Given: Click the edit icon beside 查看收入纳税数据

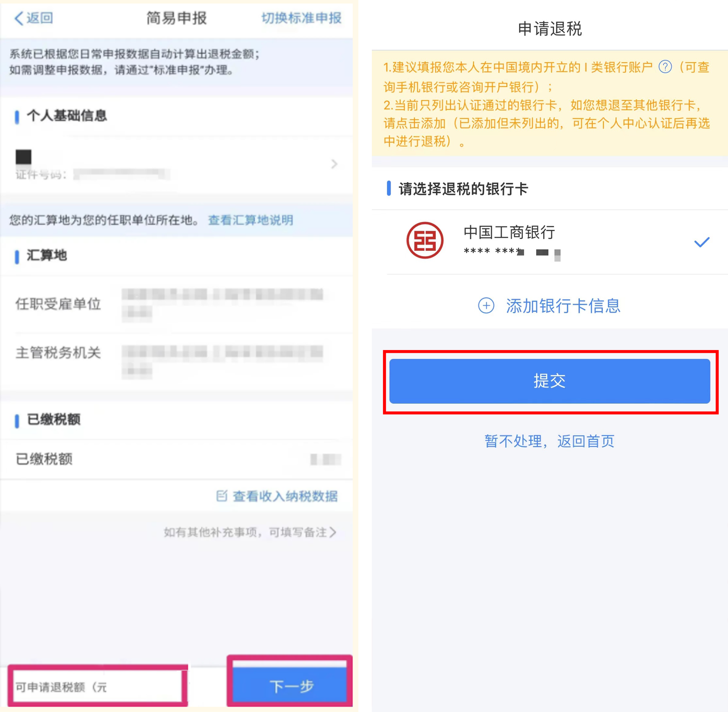Looking at the screenshot, I should pos(222,496).
